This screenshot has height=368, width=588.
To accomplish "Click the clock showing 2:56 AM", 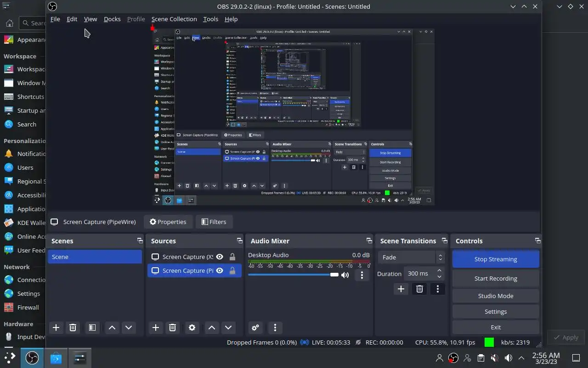I will tap(546, 358).
